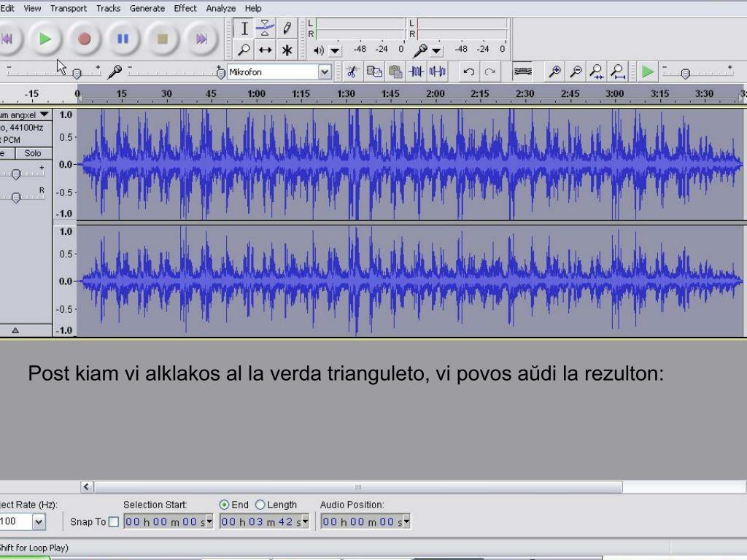The image size is (747, 560).
Task: Click the playback speed slider handle
Action: [685, 74]
